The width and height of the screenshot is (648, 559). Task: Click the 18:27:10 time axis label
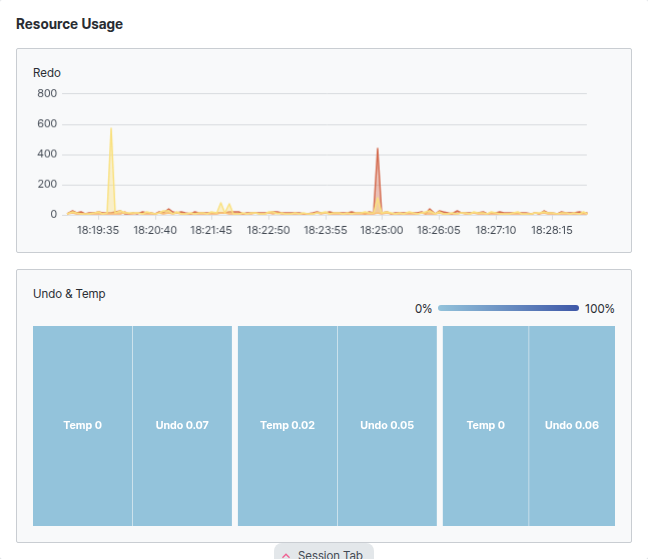click(x=496, y=230)
